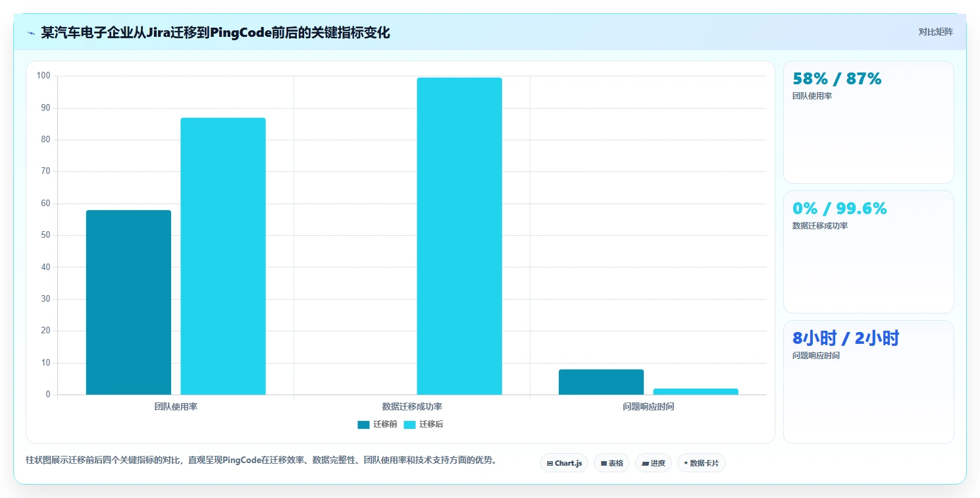Screen dimensions: 980x498
Task: Open the 8小时 / 2小时 stat card
Action: 868,381
